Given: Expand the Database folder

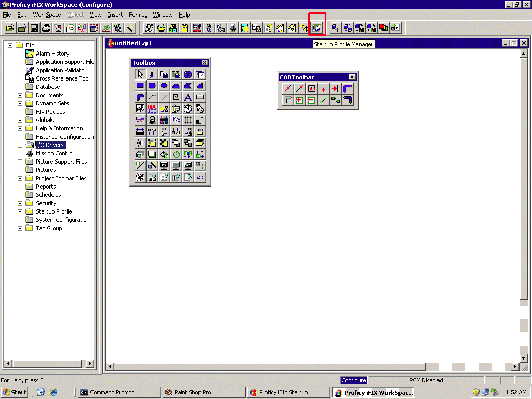Looking at the screenshot, I should [x=20, y=87].
